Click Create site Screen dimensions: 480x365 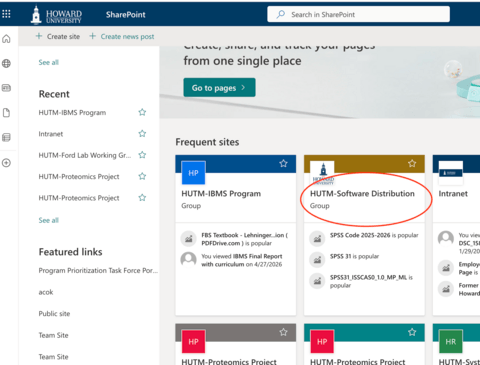[x=58, y=36]
